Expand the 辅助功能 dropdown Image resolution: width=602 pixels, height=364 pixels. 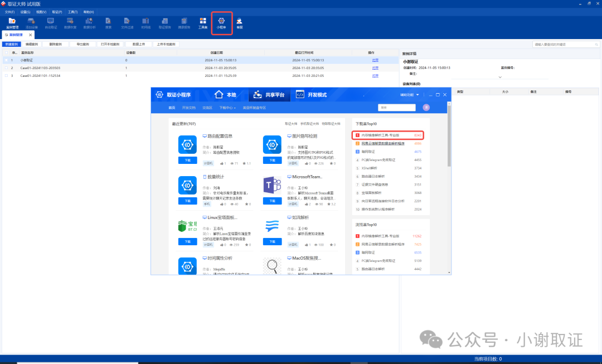[x=410, y=95]
